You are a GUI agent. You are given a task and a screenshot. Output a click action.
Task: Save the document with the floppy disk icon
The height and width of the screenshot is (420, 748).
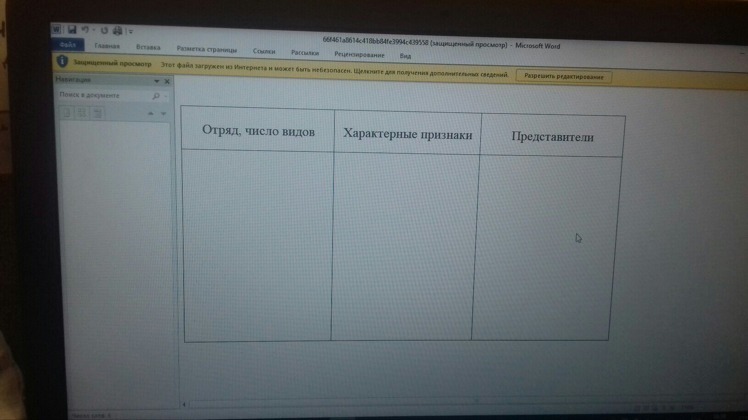coord(72,30)
